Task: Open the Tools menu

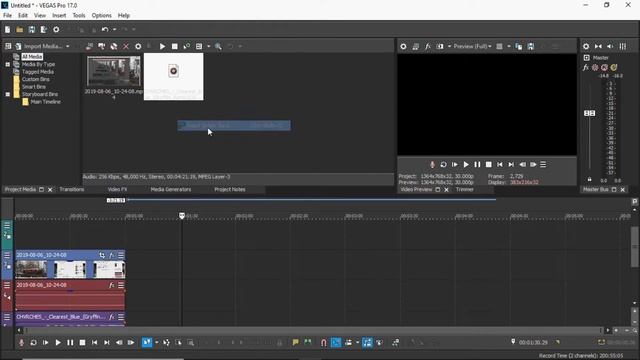Action: (79, 15)
